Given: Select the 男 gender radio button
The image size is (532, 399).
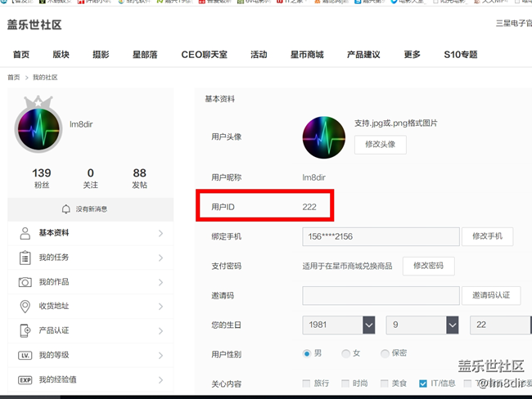Looking at the screenshot, I should click(x=307, y=354).
